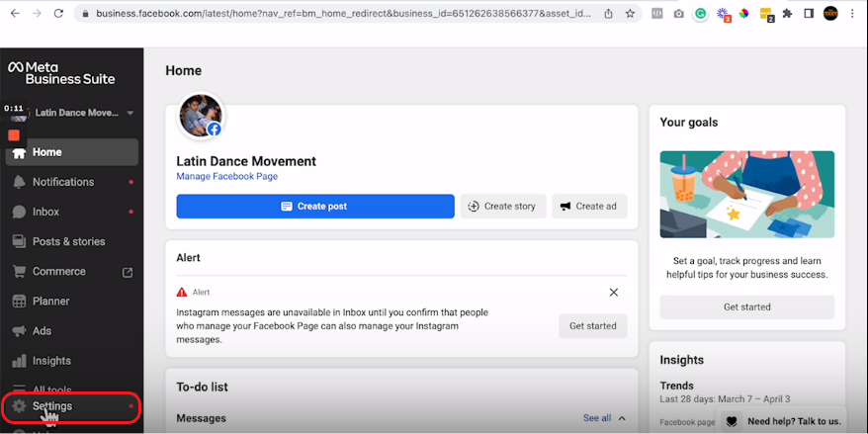Open Inbox in the sidebar
The image size is (868, 434).
click(x=72, y=212)
